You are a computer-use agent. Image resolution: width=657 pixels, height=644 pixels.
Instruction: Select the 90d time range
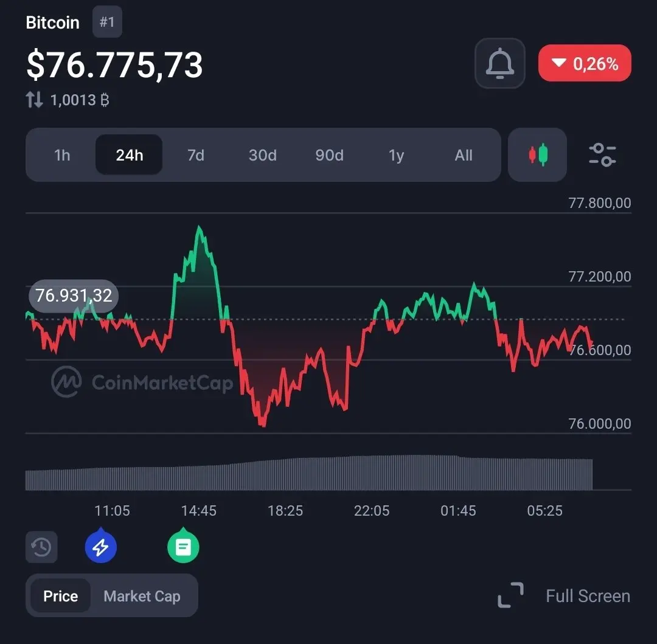pos(329,155)
